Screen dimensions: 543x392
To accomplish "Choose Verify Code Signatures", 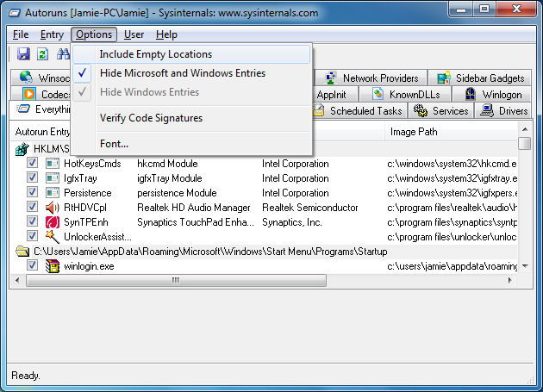I will (x=192, y=118).
